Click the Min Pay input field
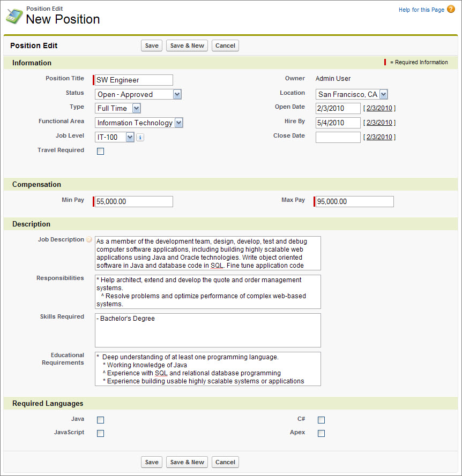This screenshot has height=476, width=462. click(x=134, y=201)
